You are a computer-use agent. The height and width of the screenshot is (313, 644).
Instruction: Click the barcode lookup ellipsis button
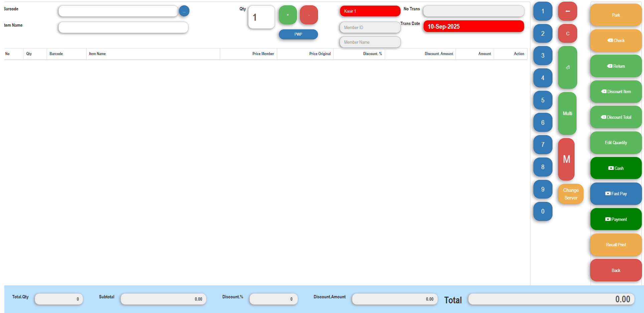(184, 11)
